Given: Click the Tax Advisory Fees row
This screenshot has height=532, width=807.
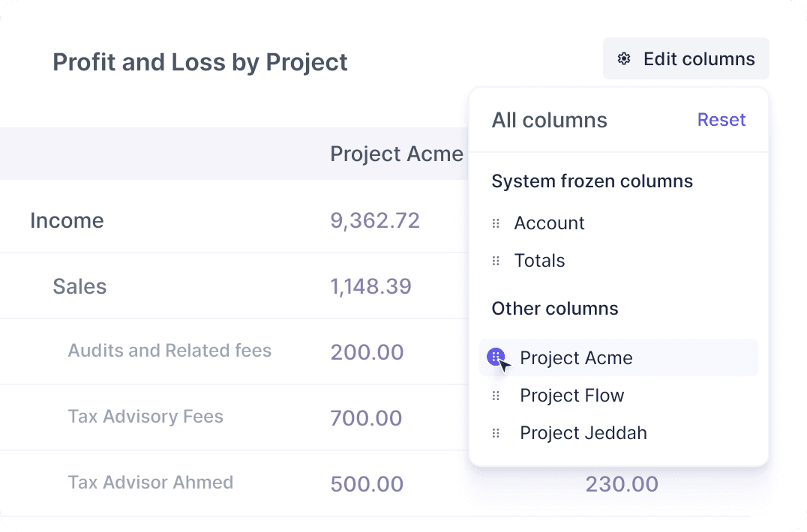Looking at the screenshot, I should pyautogui.click(x=145, y=417).
